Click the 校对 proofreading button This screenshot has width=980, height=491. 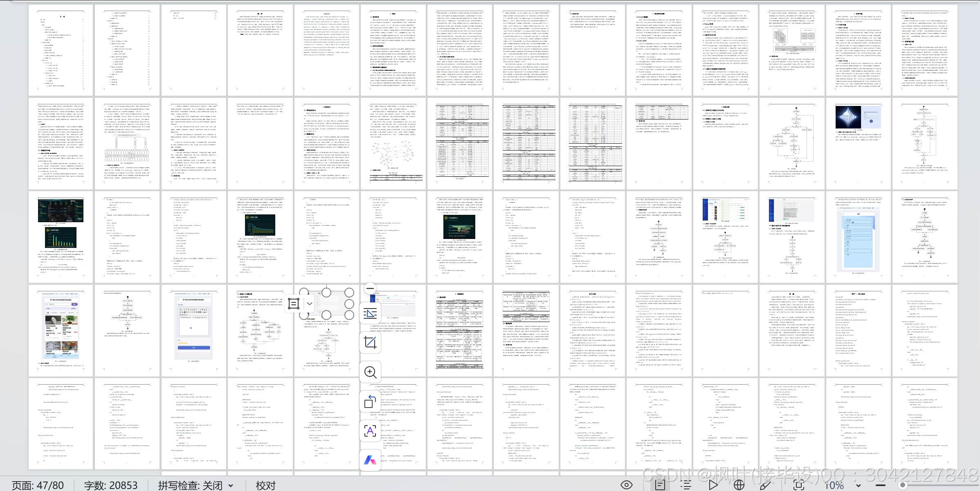pos(266,485)
